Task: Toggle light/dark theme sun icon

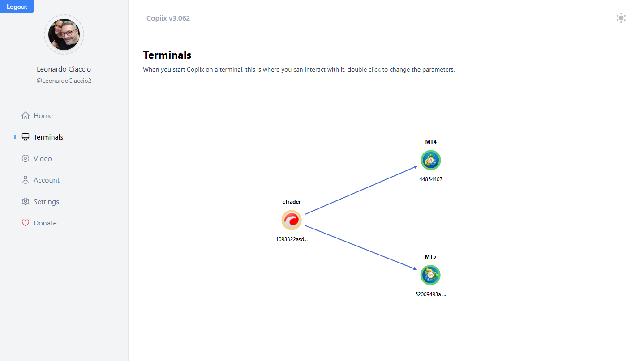Action: [x=621, y=18]
